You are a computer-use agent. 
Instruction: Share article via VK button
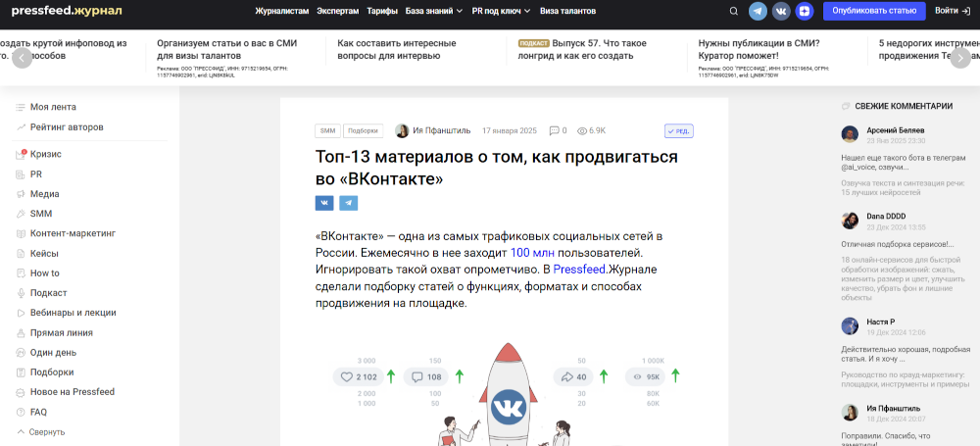(324, 203)
